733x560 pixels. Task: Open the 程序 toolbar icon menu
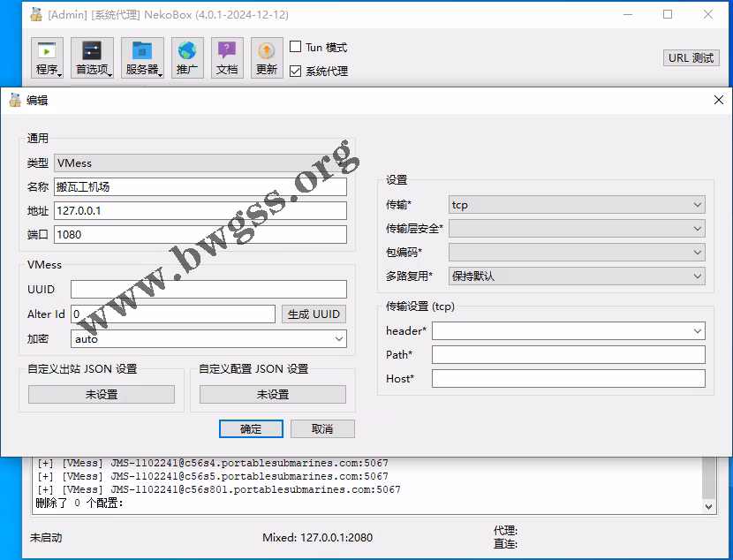(x=48, y=57)
